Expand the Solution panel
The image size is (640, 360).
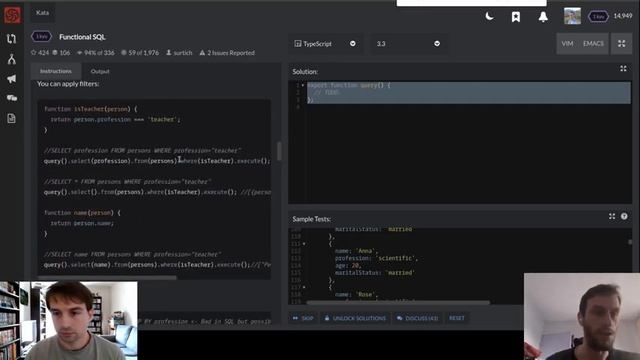point(623,69)
